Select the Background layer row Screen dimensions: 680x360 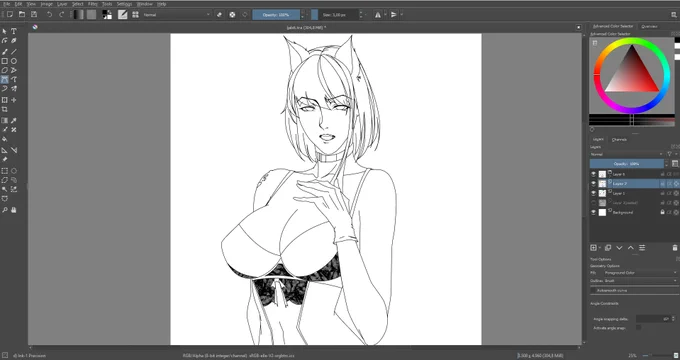click(634, 213)
